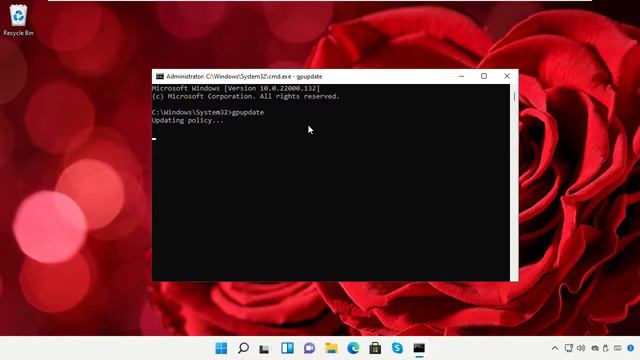The height and width of the screenshot is (360, 640).
Task: Click the Microsoft Corporation copyright line
Action: click(246, 96)
